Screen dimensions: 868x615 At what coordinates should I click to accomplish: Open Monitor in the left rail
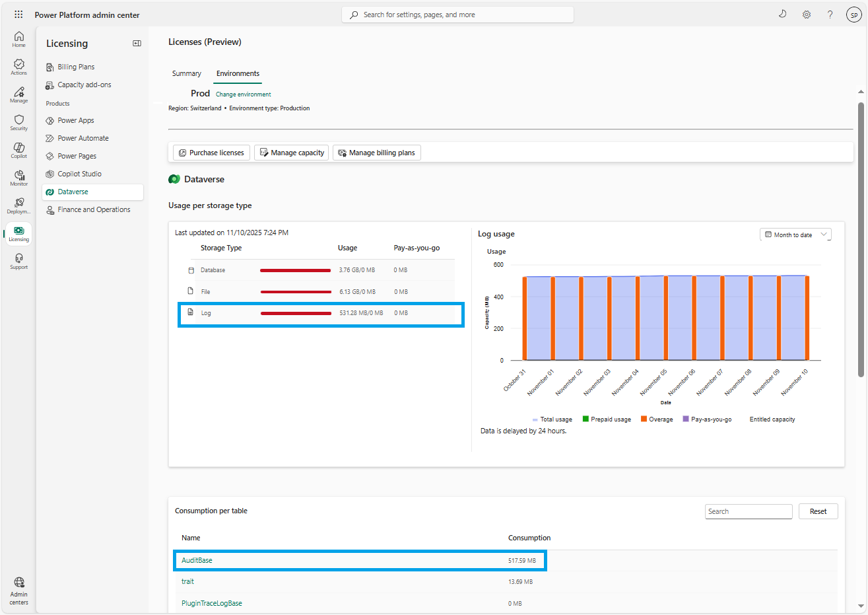coord(19,178)
